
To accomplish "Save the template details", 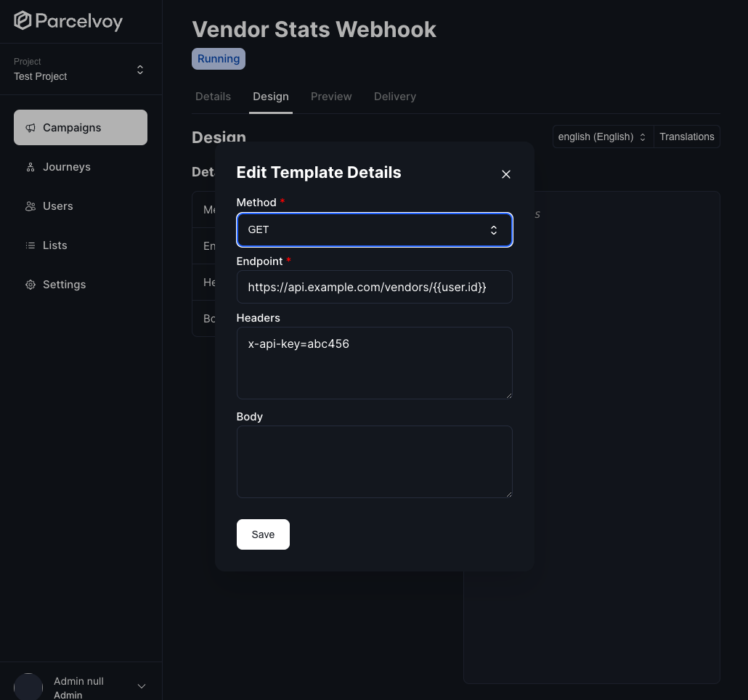I will 263,534.
